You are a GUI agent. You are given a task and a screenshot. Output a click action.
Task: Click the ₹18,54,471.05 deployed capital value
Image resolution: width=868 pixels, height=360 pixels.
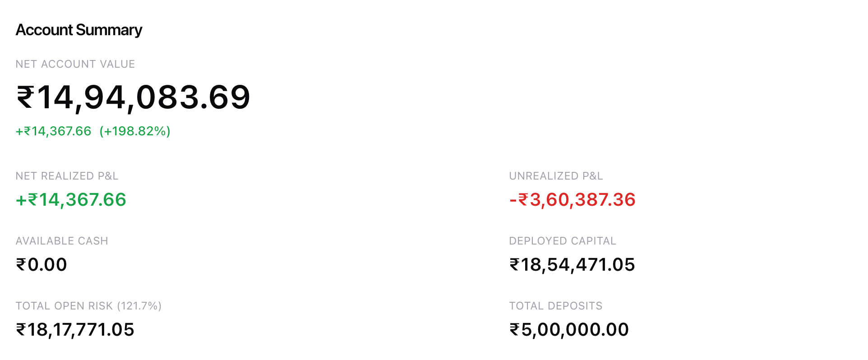(572, 265)
